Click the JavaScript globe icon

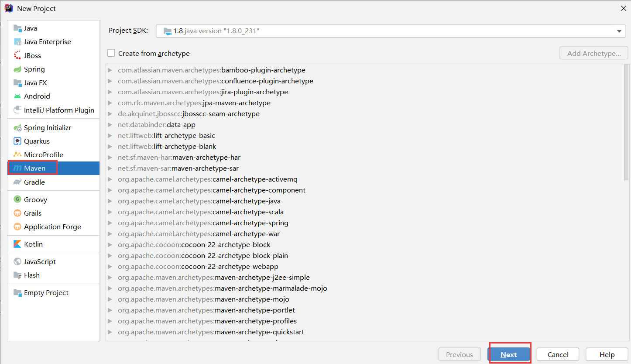coord(17,261)
